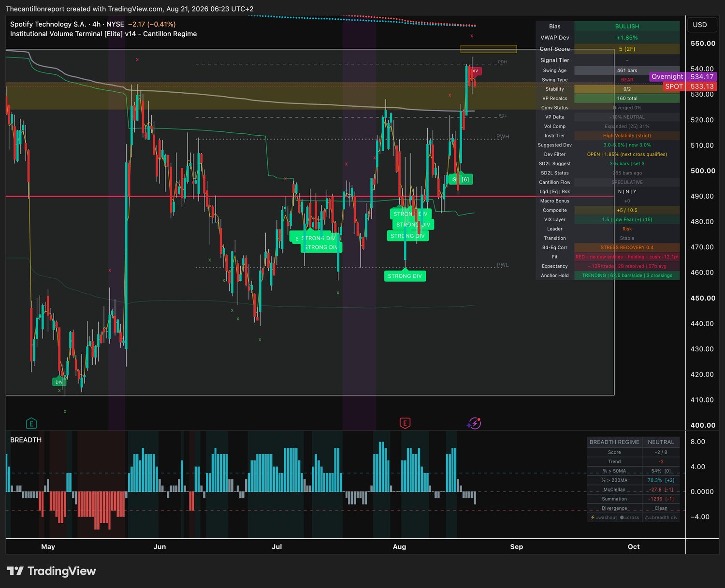725x588 pixels.
Task: Click the Jul label on the time axis
Action: (277, 547)
